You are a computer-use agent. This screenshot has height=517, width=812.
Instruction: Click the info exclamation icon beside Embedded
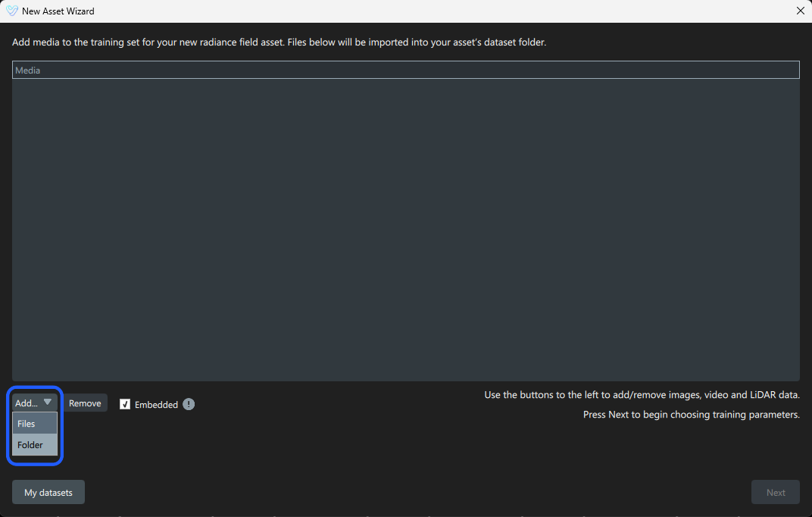tap(189, 404)
